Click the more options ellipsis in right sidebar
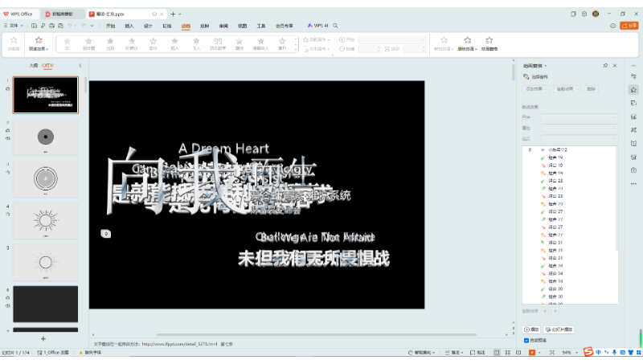Viewport: 643px width, 364px height. pyautogui.click(x=633, y=182)
